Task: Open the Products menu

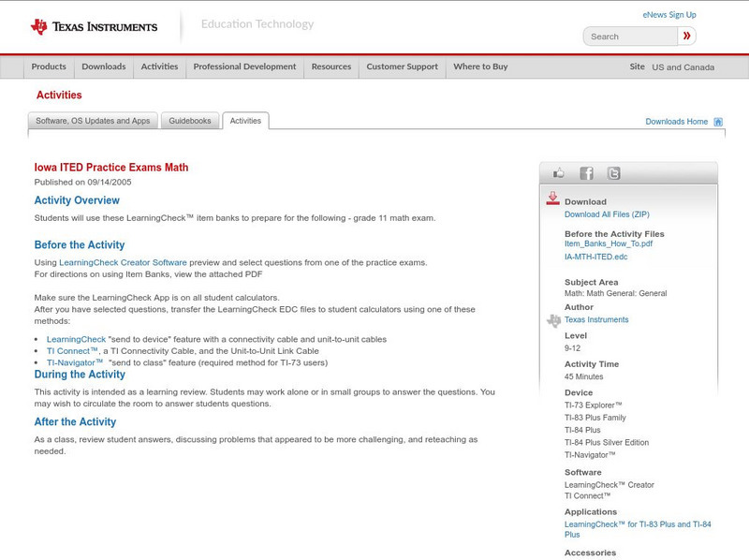Action: (x=48, y=66)
